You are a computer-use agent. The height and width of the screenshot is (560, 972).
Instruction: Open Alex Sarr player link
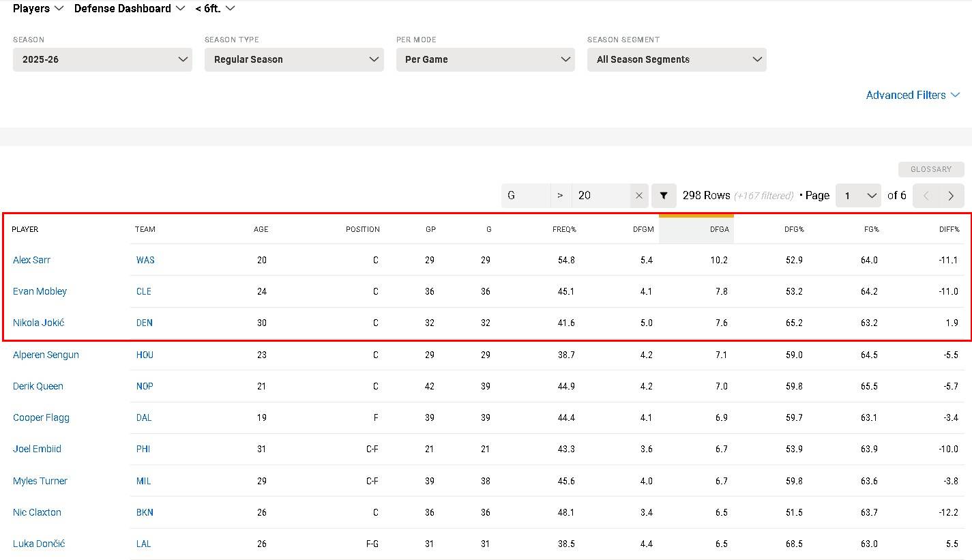tap(31, 260)
